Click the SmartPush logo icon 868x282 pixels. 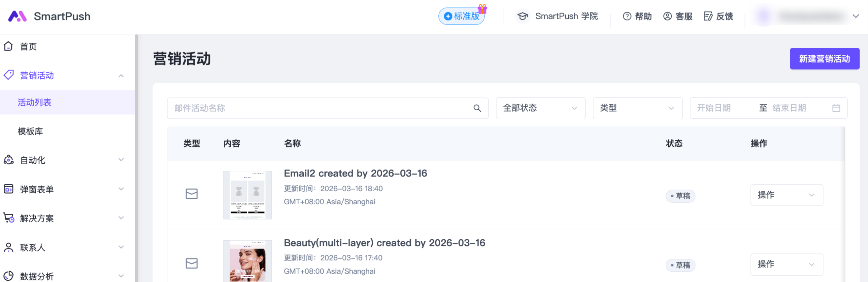click(17, 16)
